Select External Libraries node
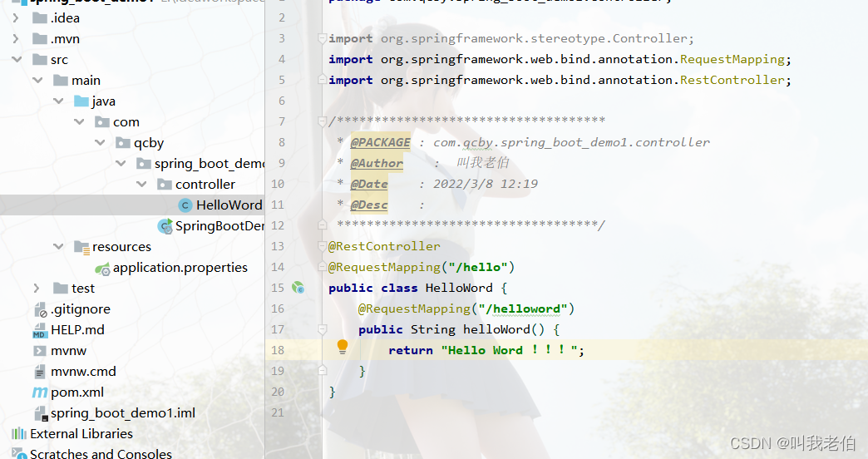868x459 pixels. tap(81, 433)
